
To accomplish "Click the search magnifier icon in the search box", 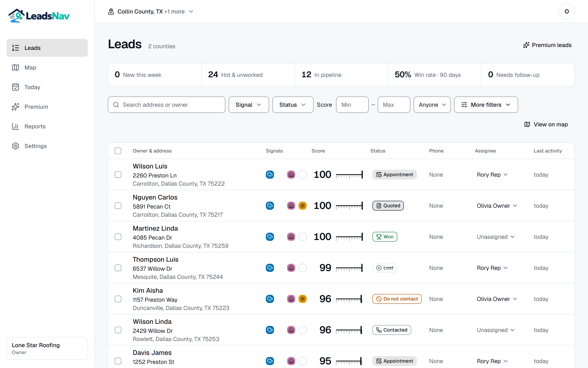I will [116, 105].
